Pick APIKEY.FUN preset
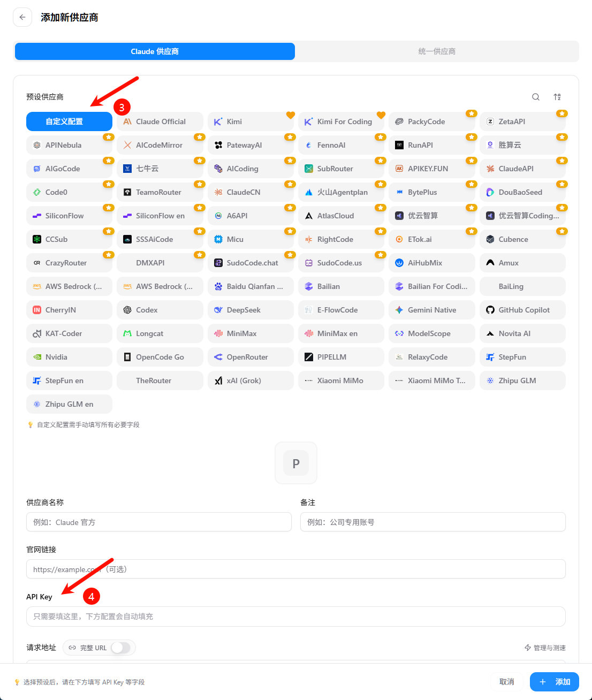This screenshot has width=592, height=700. point(432,169)
